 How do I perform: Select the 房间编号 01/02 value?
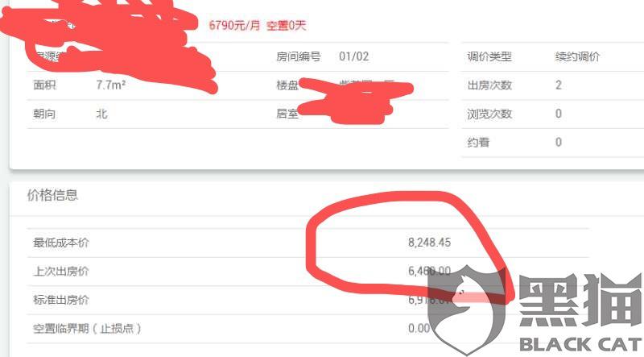coord(353,56)
